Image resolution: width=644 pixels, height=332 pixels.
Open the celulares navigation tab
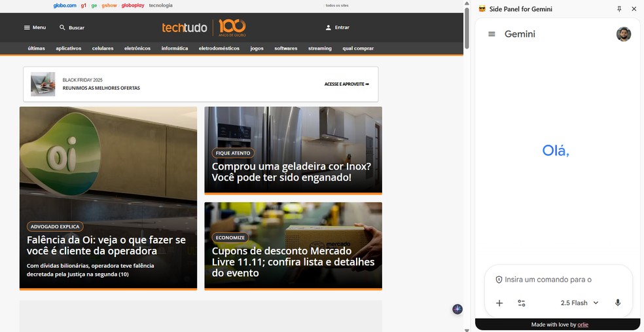(x=103, y=48)
